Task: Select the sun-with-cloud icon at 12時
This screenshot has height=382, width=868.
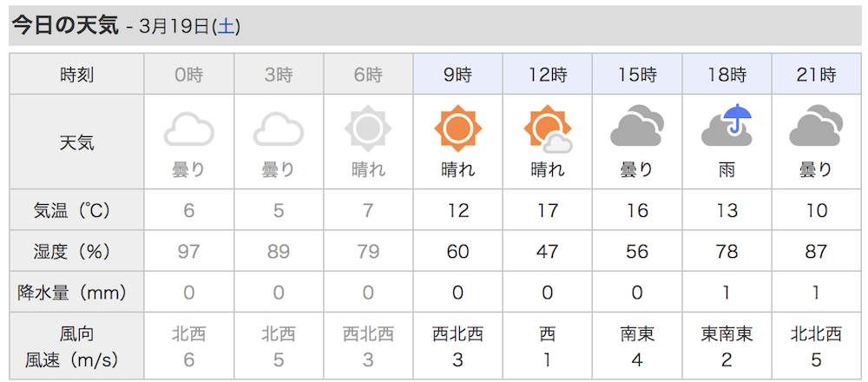Action: (x=548, y=128)
